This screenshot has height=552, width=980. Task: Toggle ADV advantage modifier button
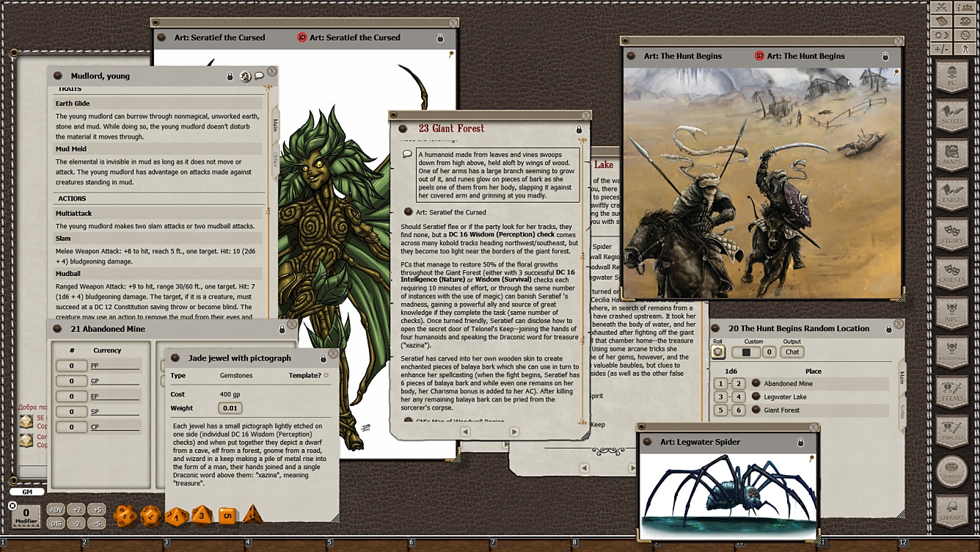56,509
